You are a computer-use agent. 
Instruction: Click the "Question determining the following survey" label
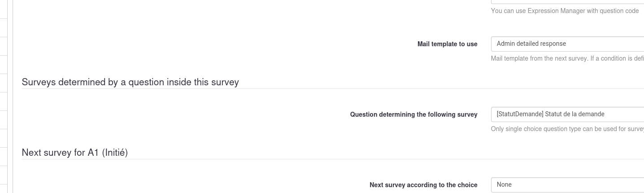pyautogui.click(x=413, y=114)
